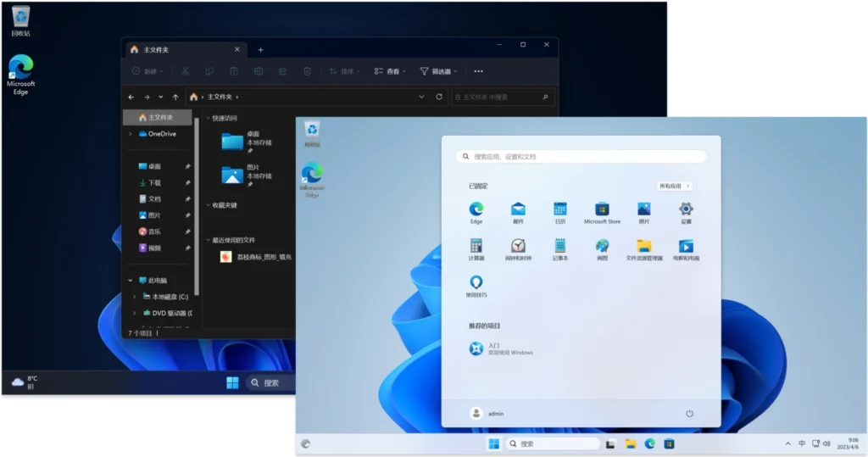Screen dimensions: 868x457
Task: Expand the 新建 New dropdown
Action: tap(147, 71)
